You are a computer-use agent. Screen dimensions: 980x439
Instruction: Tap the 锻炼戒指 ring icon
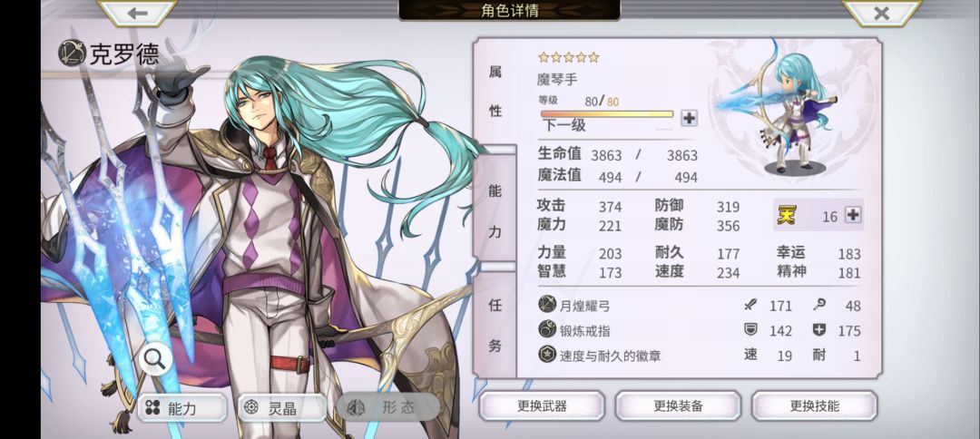click(x=547, y=330)
